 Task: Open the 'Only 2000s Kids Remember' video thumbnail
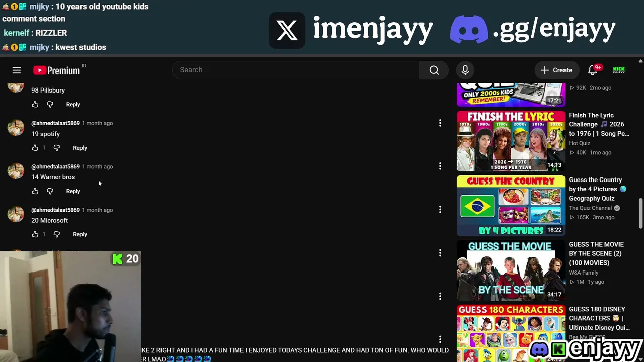(x=511, y=94)
